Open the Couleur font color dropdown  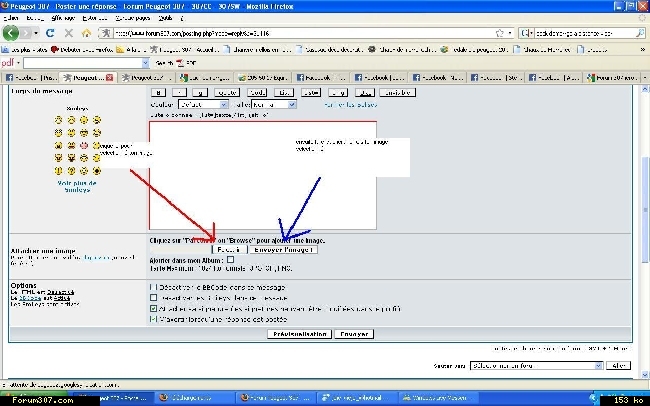tap(203, 103)
